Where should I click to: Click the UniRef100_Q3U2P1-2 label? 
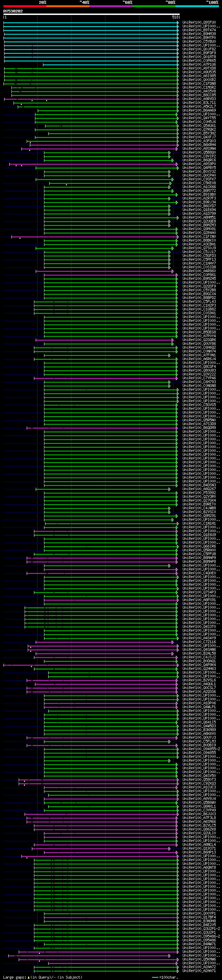201,929
